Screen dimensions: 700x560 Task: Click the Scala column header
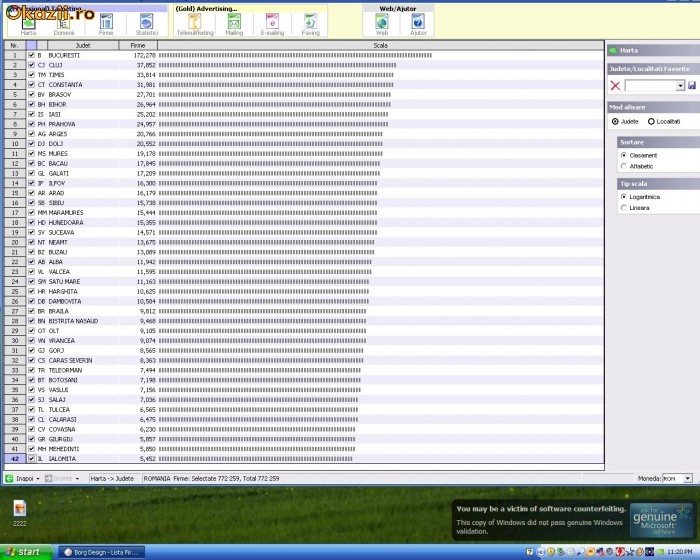click(x=380, y=45)
